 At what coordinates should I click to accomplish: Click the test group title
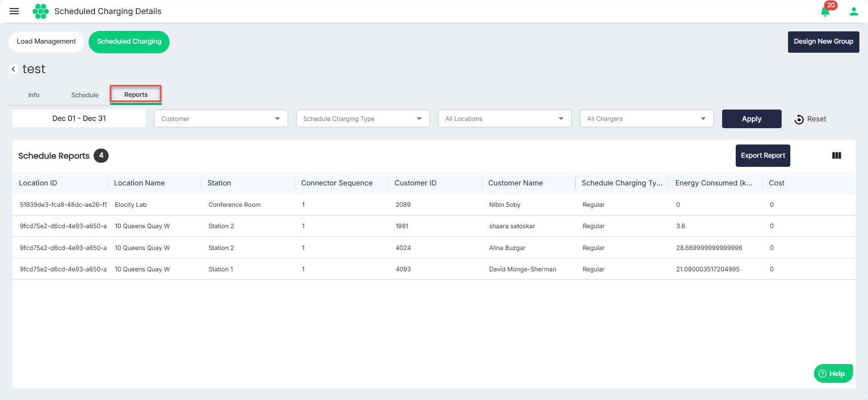[x=34, y=69]
